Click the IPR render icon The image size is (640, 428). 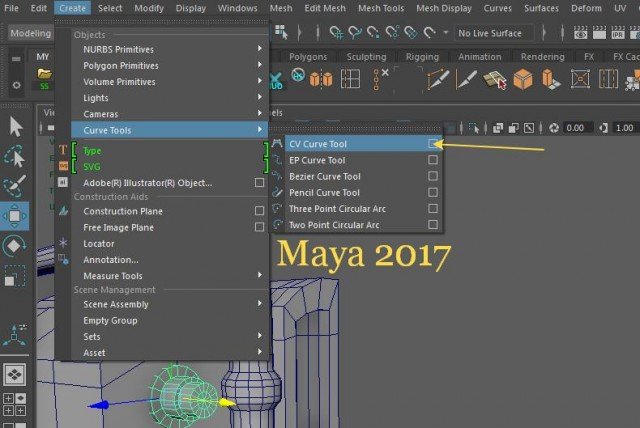click(618, 33)
